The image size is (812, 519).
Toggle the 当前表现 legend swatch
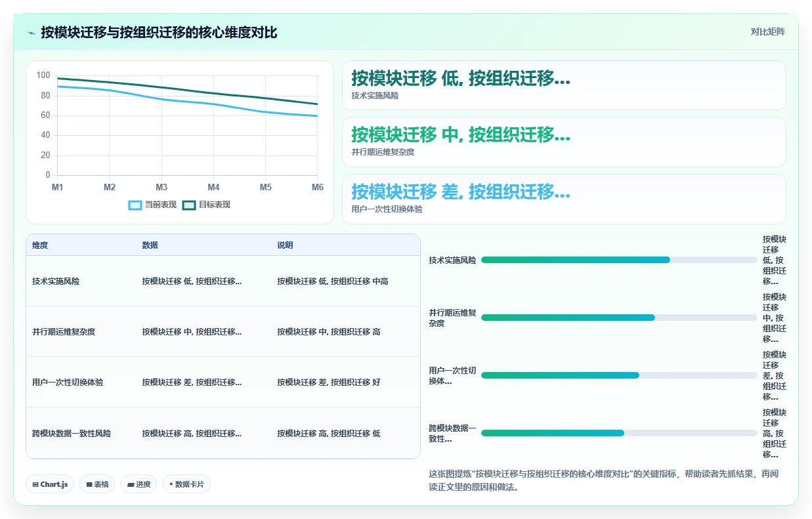pyautogui.click(x=135, y=205)
